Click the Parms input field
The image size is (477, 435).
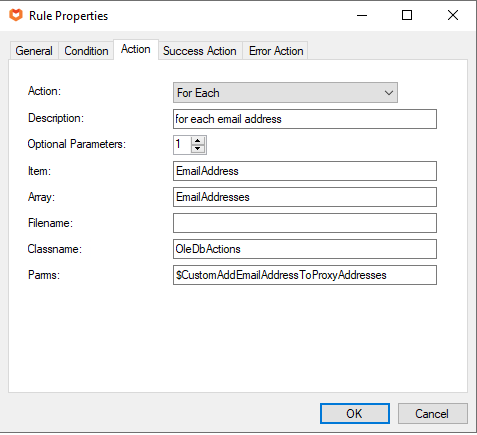pyautogui.click(x=305, y=275)
